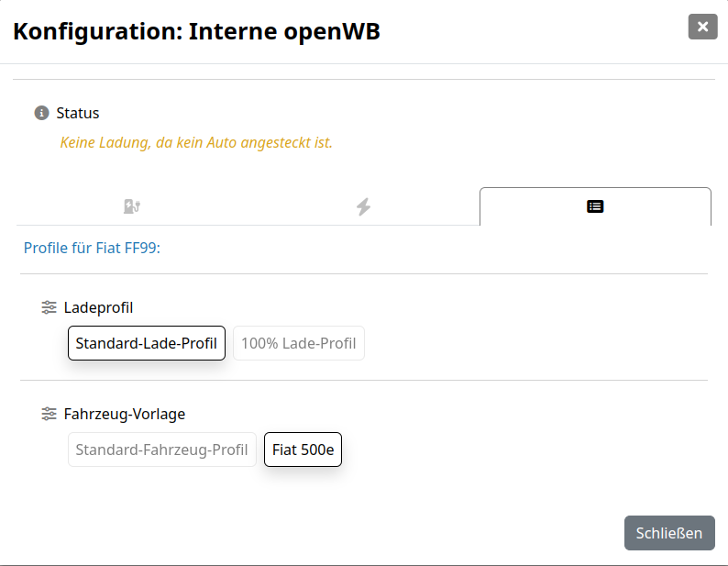Click the sliders icon beside Fahrzeug-Vorlage

[50, 414]
